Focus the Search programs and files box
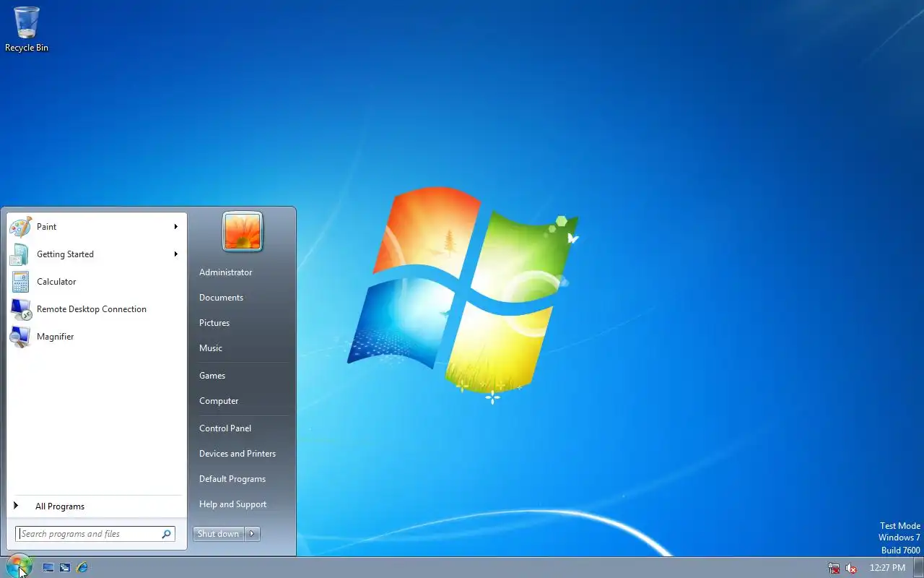The height and width of the screenshot is (578, 924). click(x=95, y=534)
